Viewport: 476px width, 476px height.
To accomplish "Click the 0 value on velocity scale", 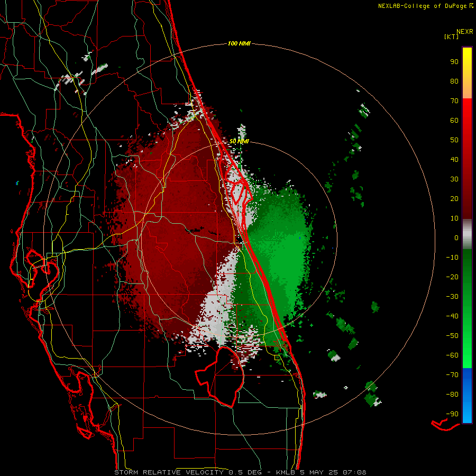I will click(x=456, y=238).
